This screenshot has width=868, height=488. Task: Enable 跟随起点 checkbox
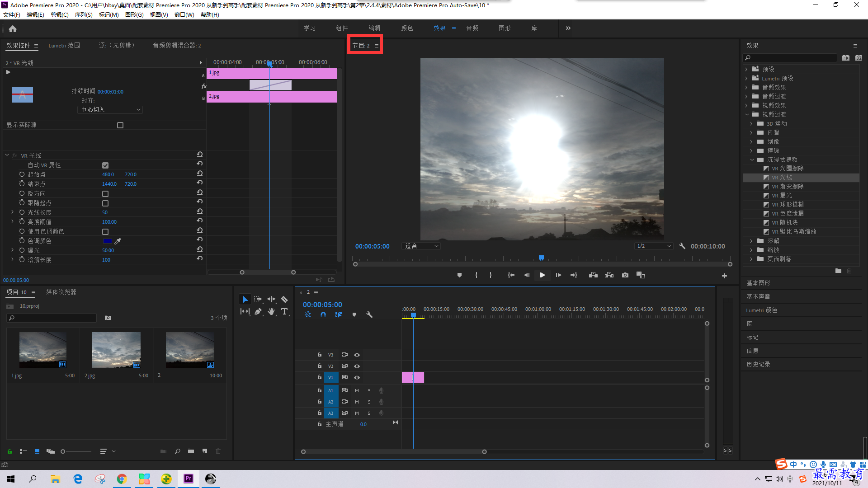click(105, 203)
